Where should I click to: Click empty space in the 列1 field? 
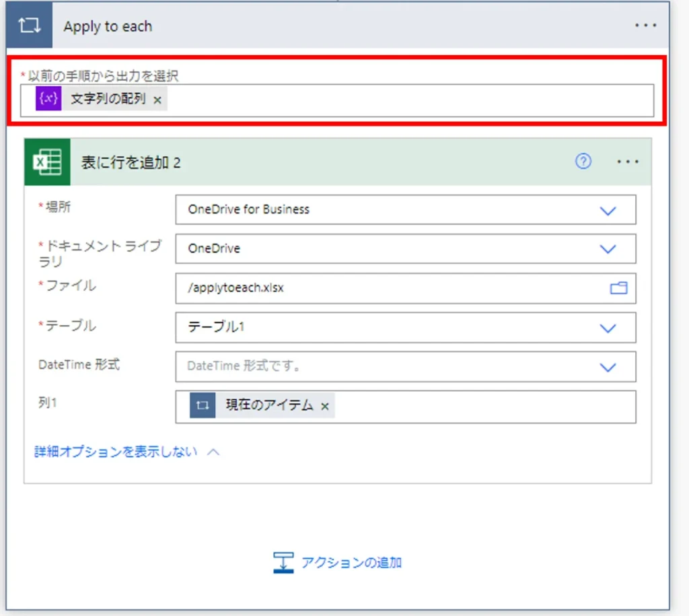click(484, 407)
